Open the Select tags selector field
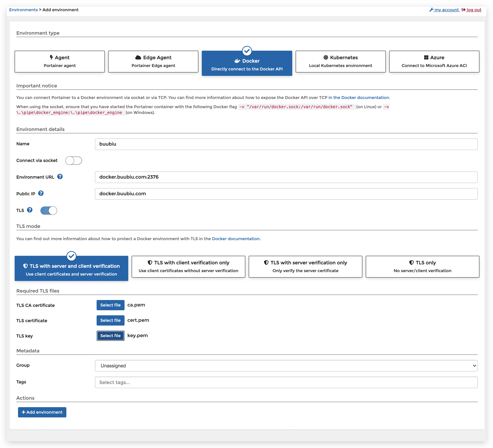Image resolution: width=493 pixels, height=448 pixels. (x=286, y=382)
